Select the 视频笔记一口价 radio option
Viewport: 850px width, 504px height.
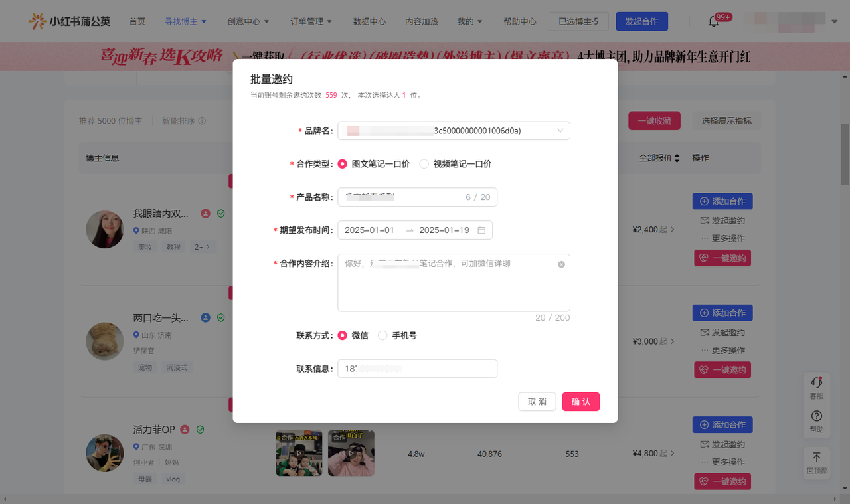pos(424,164)
